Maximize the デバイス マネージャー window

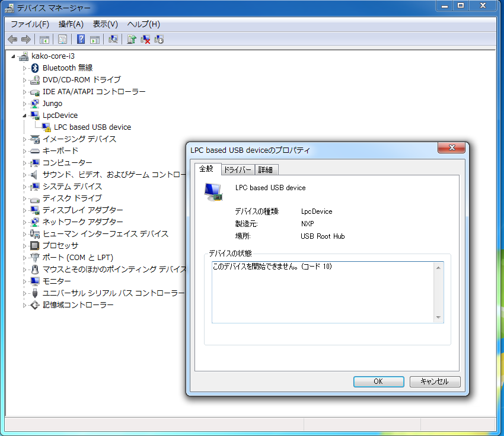(461, 5)
